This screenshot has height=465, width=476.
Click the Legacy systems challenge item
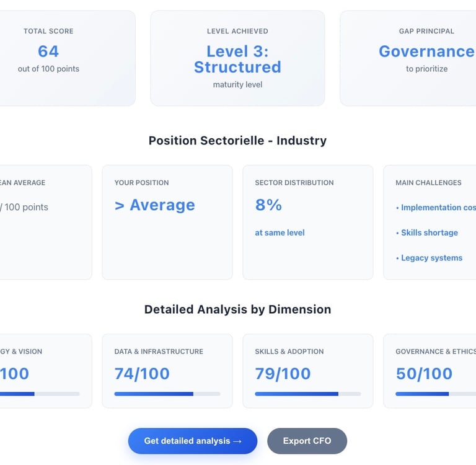click(x=431, y=258)
